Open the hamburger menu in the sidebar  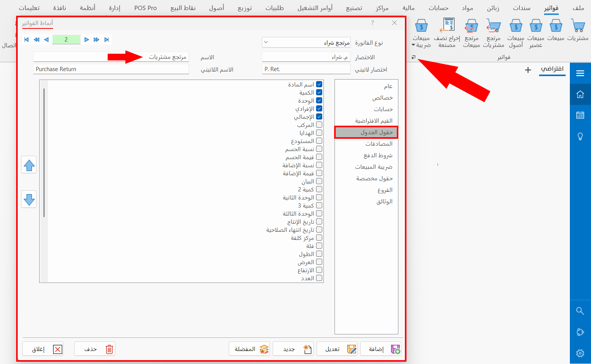(x=580, y=73)
